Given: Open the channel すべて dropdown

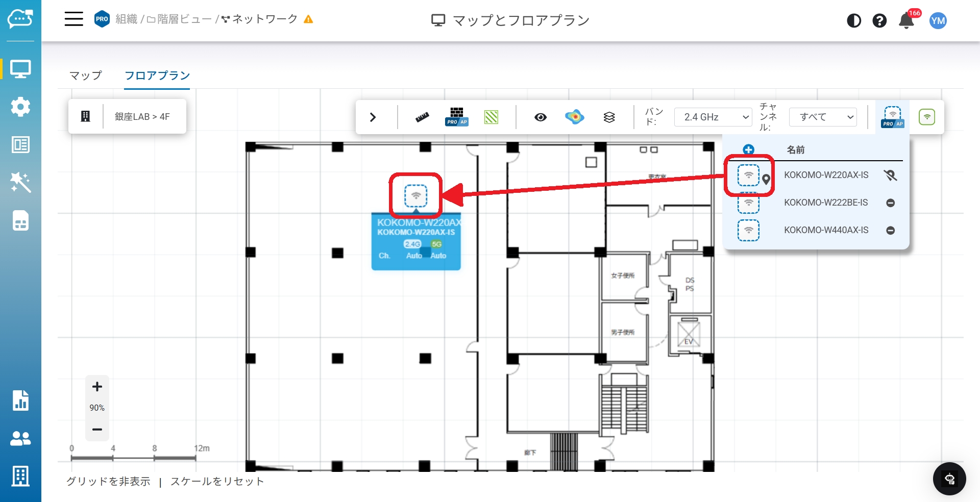Looking at the screenshot, I should 822,117.
